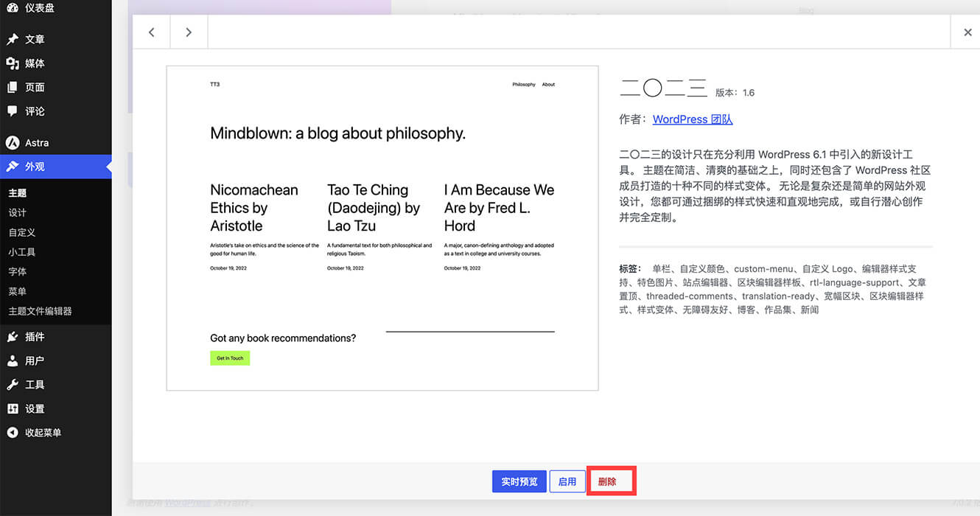The image size is (980, 516).
Task: Click the theme title 二〇二三
Action: pos(664,88)
